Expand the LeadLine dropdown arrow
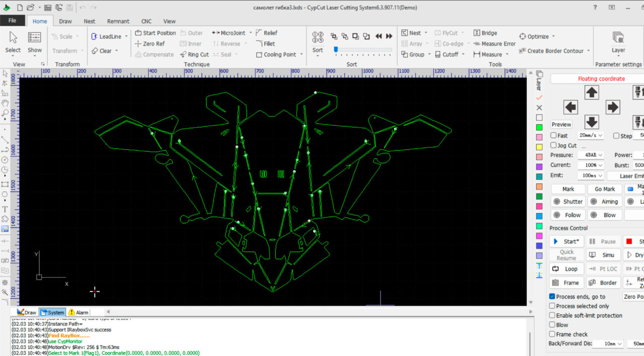 tap(126, 37)
